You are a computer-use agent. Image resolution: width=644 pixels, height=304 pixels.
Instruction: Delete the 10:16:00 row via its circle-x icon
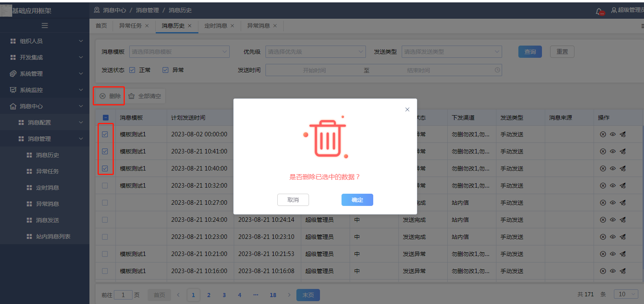click(x=603, y=271)
